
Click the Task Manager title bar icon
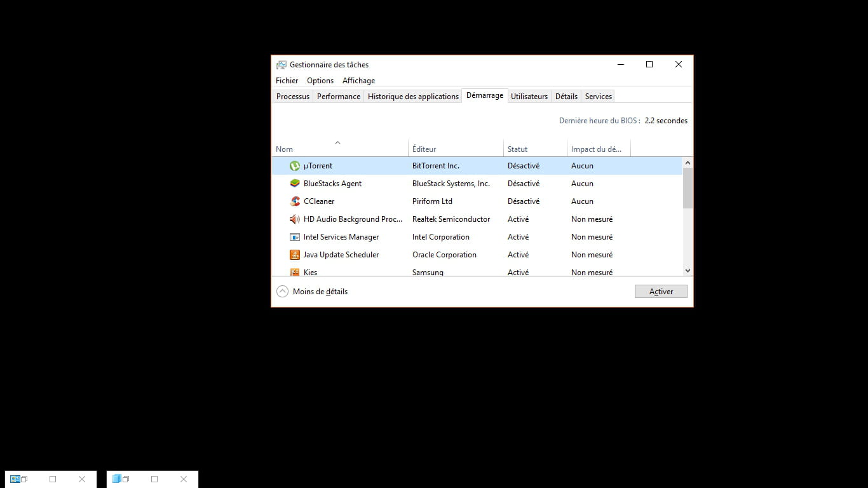pos(281,65)
